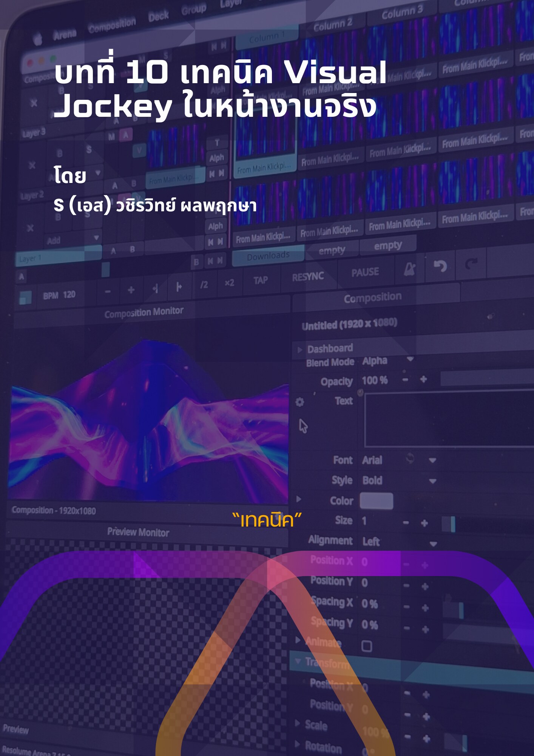Open the Style Bold dropdown
This screenshot has width=534, height=756.
[x=433, y=481]
